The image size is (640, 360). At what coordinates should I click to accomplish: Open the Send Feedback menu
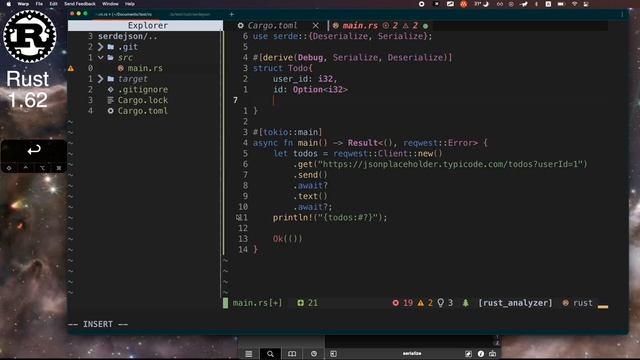pyautogui.click(x=80, y=4)
